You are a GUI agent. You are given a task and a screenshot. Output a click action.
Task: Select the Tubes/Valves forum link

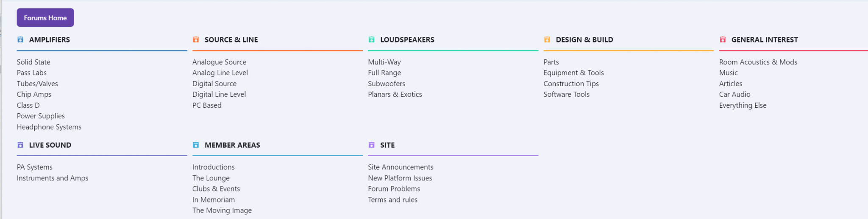(x=37, y=84)
